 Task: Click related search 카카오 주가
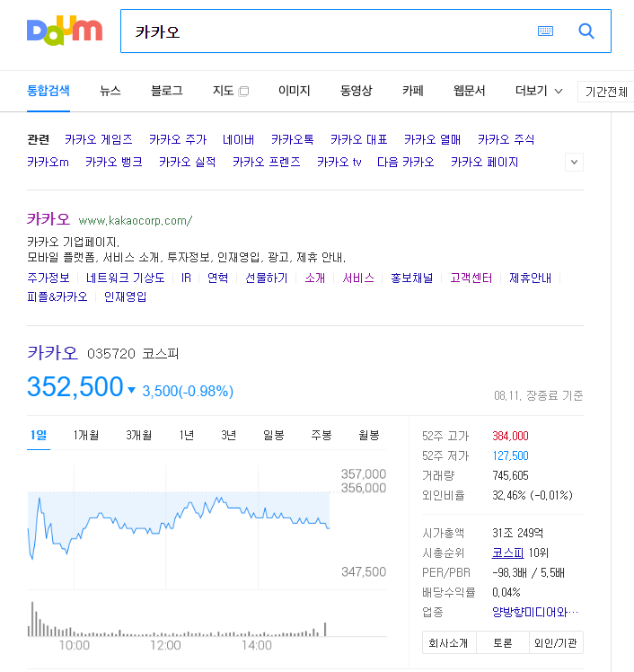tap(178, 139)
